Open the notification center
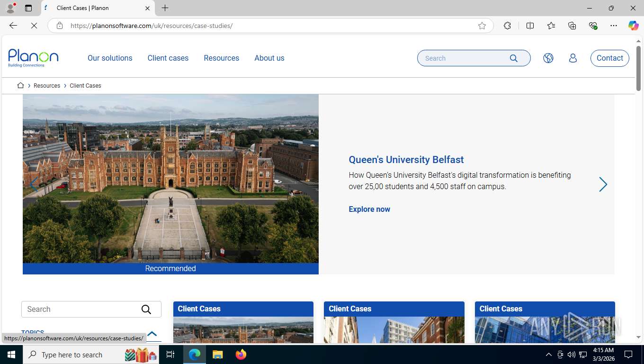The image size is (644, 364). [x=628, y=355]
